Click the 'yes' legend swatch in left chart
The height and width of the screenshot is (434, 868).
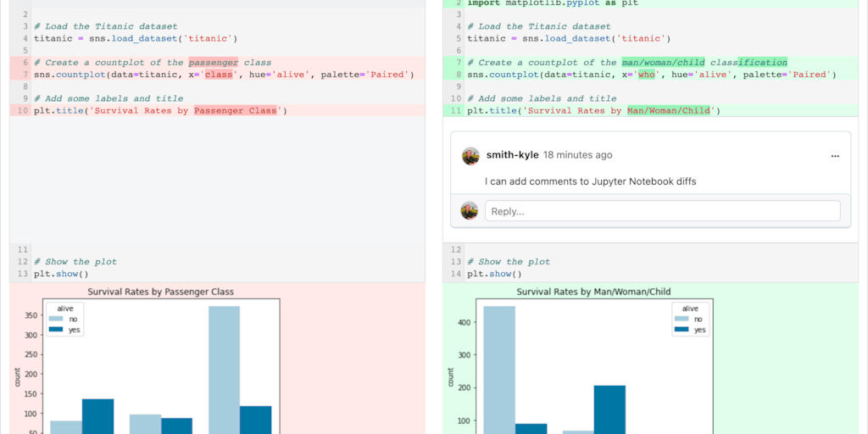pos(57,330)
